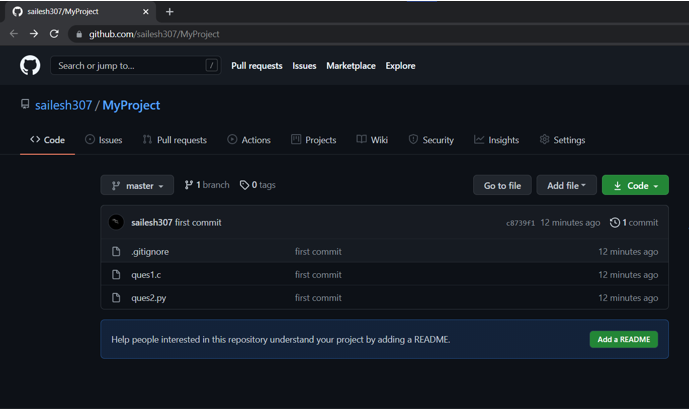Open Marketplace in top navigation

click(351, 65)
